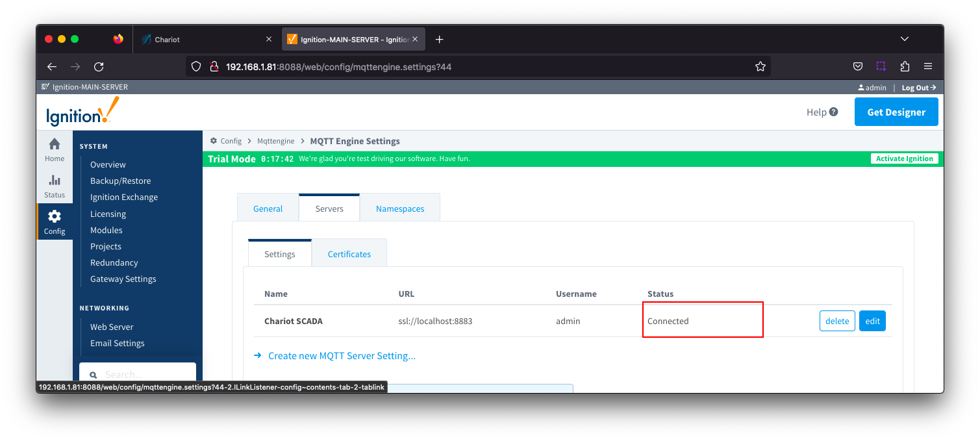Screen dimensions: 980x441
Task: Click the padlock site security icon
Action: pyautogui.click(x=213, y=66)
